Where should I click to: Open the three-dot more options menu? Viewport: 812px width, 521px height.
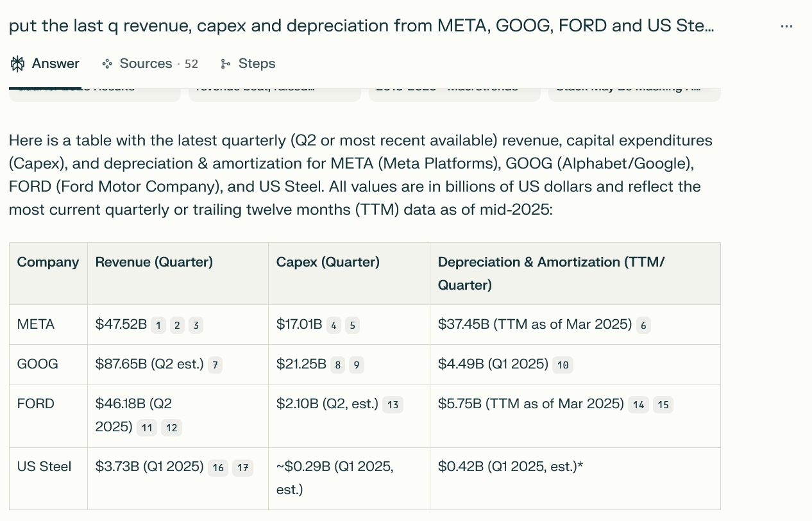[786, 26]
